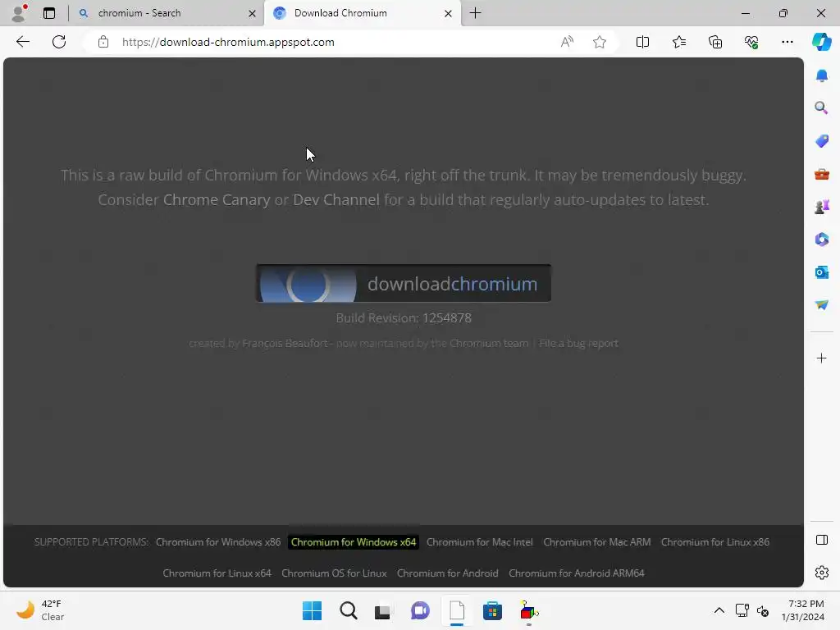Screen dimensions: 840x630
Task: Follow the Dev Channel link
Action: [336, 200]
